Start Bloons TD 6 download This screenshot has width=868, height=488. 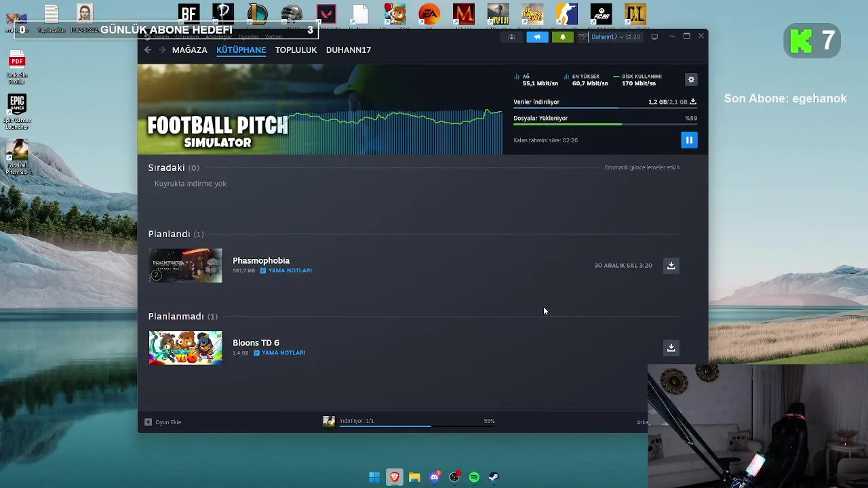[671, 348]
